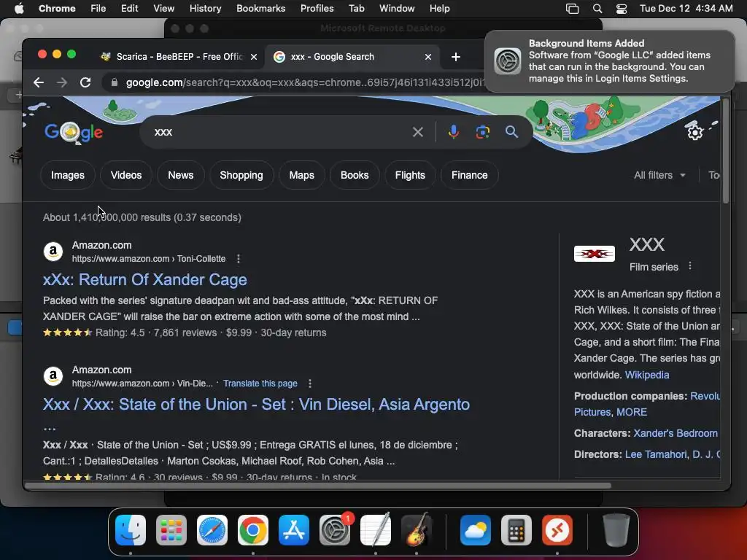The width and height of the screenshot is (747, 560).
Task: Open the Trash in the Dock
Action: pyautogui.click(x=616, y=530)
